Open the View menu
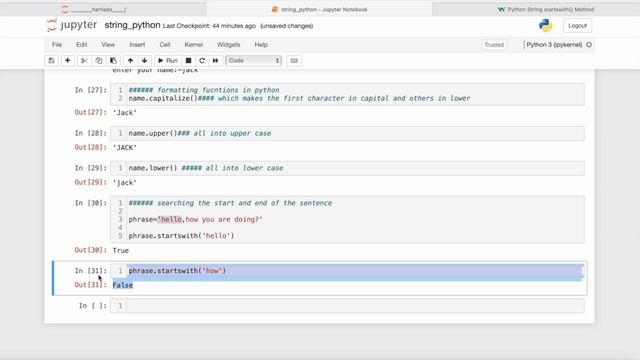Image resolution: width=640 pixels, height=360 pixels. click(x=108, y=44)
